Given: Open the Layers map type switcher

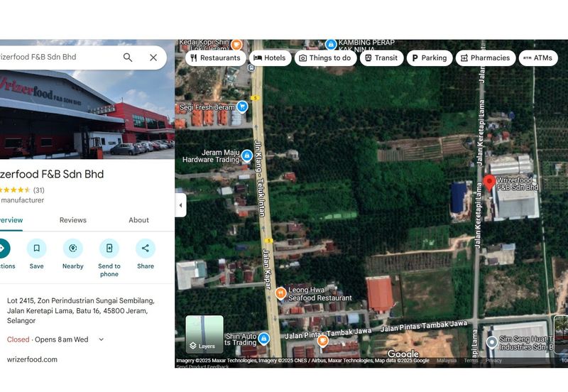Looking at the screenshot, I should point(204,334).
